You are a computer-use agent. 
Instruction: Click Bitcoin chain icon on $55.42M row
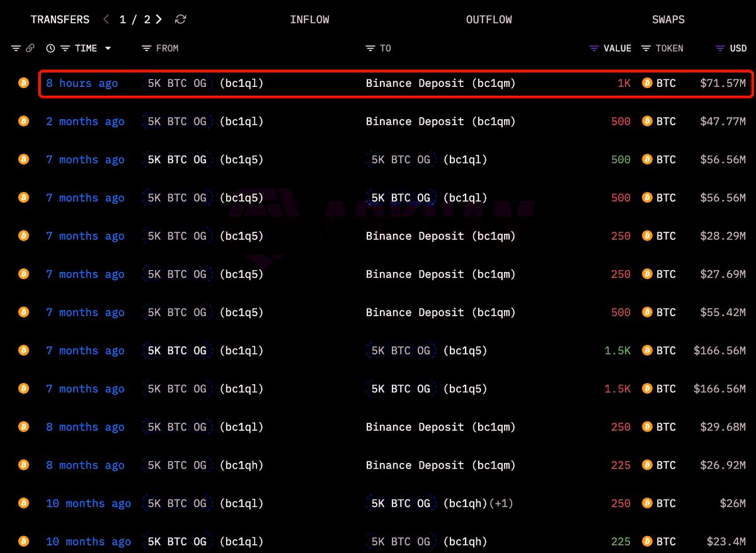[24, 312]
